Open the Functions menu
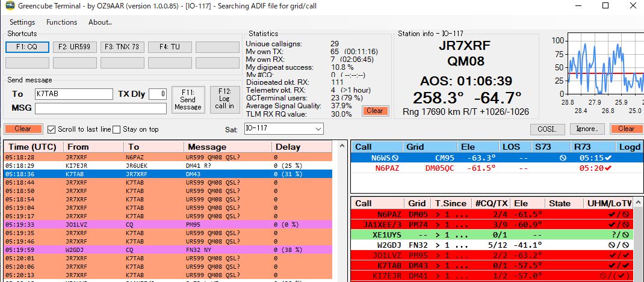The width and height of the screenshot is (644, 282). point(61,22)
